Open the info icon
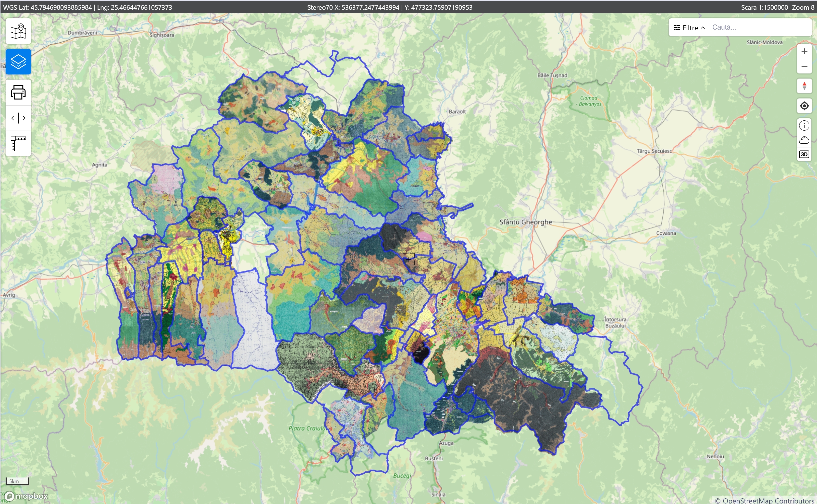Viewport: 817px width, 504px height. pos(804,126)
